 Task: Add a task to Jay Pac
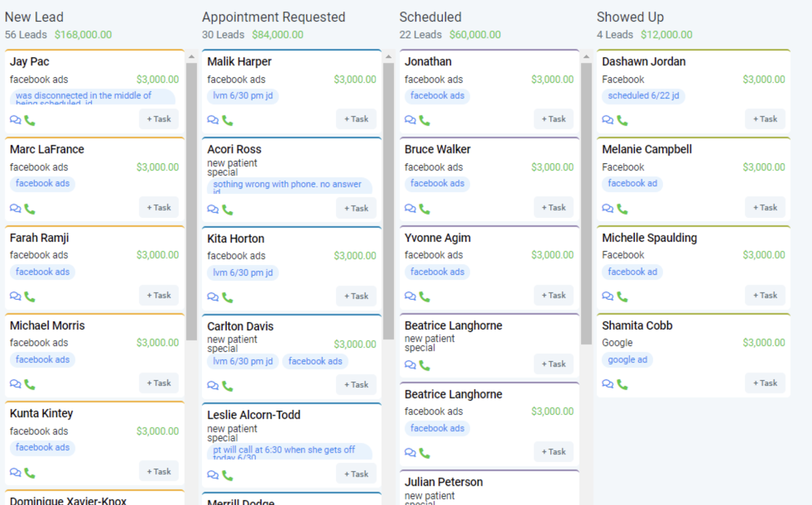[159, 119]
